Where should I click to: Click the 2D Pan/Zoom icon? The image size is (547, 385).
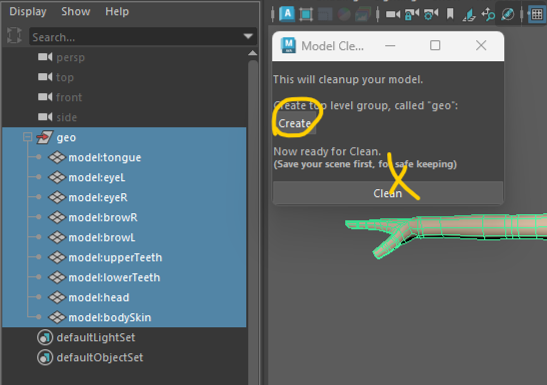tap(488, 14)
